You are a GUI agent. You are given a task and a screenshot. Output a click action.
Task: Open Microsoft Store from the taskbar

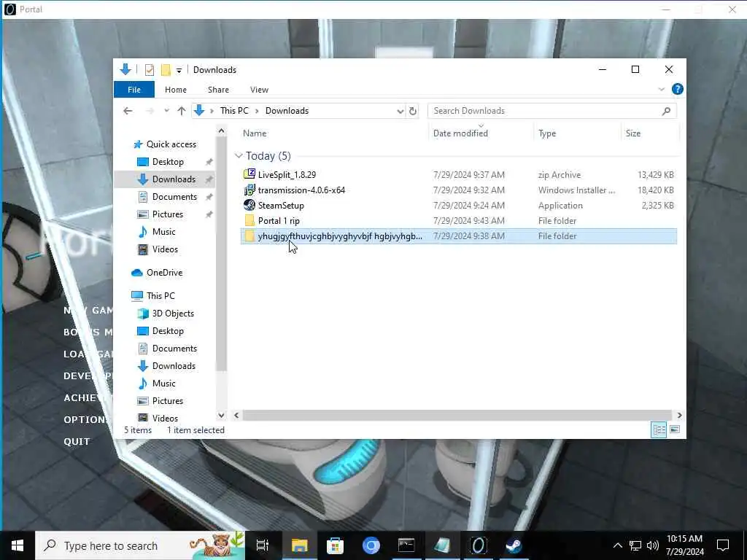click(335, 545)
